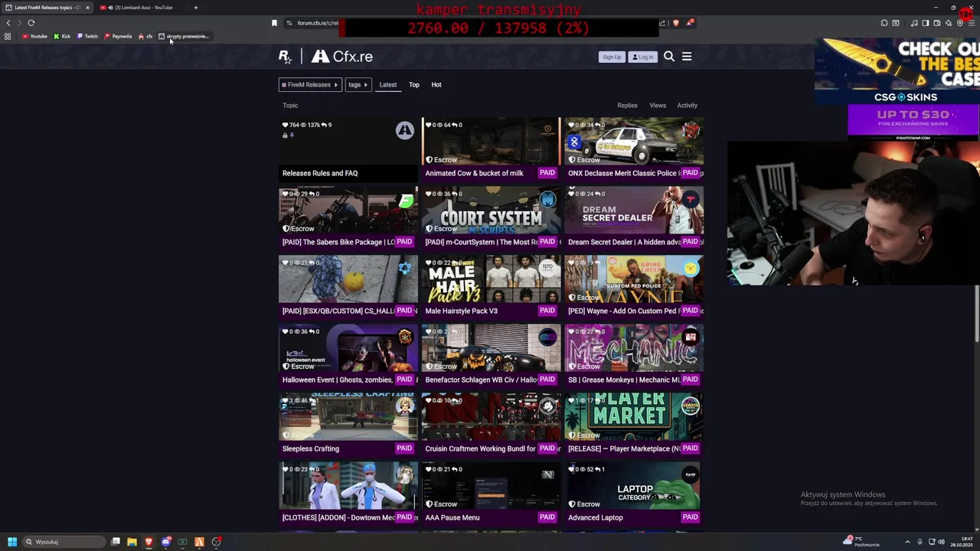This screenshot has height=551, width=980.
Task: Open the Twitch bookmark
Action: (x=87, y=36)
